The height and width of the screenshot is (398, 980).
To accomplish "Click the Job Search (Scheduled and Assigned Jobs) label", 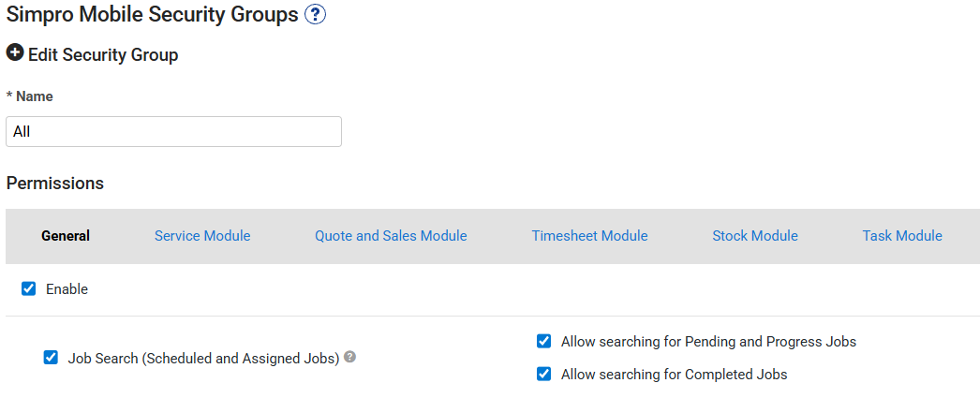I will [x=203, y=358].
